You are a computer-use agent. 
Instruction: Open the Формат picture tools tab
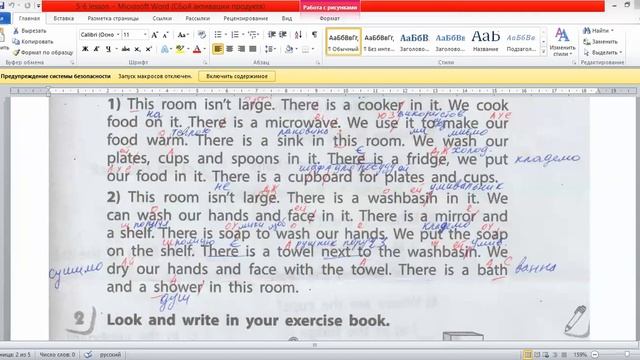(x=329, y=18)
